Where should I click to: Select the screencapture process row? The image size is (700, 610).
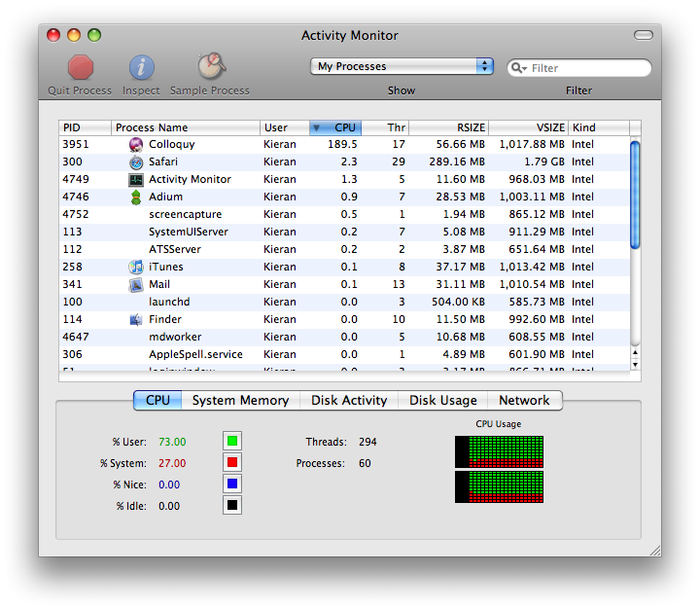(344, 214)
